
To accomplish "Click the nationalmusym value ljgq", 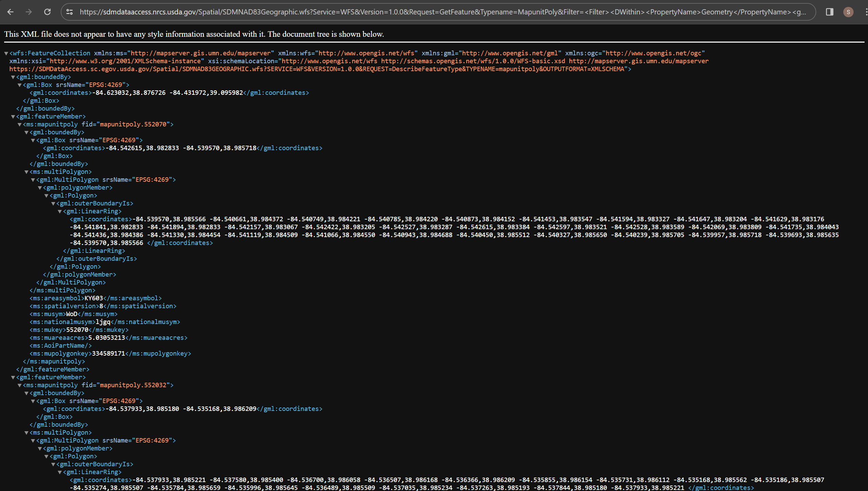I will click(103, 322).
